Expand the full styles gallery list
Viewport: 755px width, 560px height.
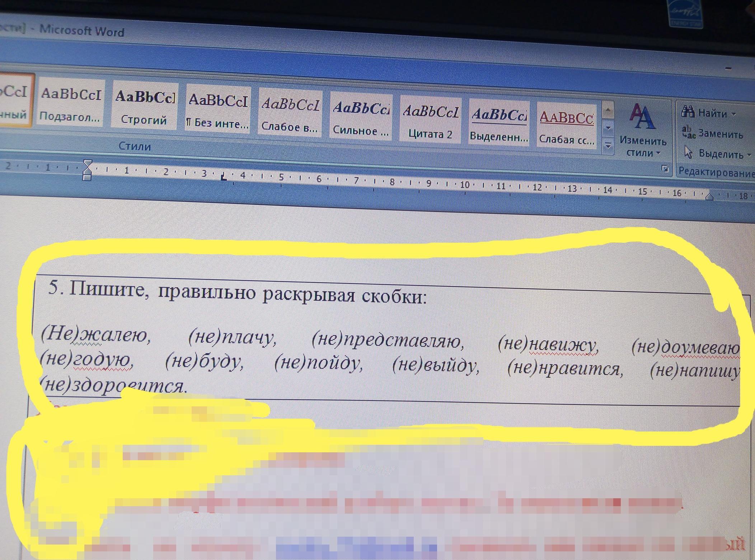(x=608, y=146)
